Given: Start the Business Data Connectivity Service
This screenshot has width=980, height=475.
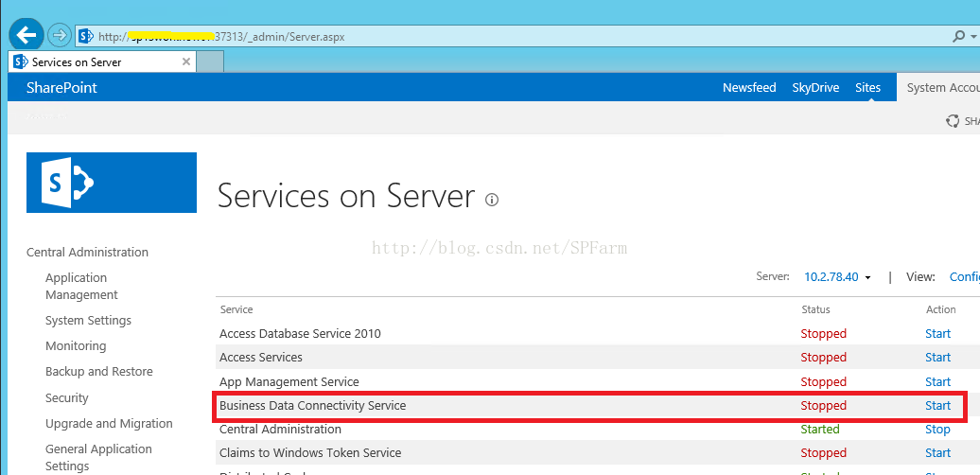Looking at the screenshot, I should [937, 406].
